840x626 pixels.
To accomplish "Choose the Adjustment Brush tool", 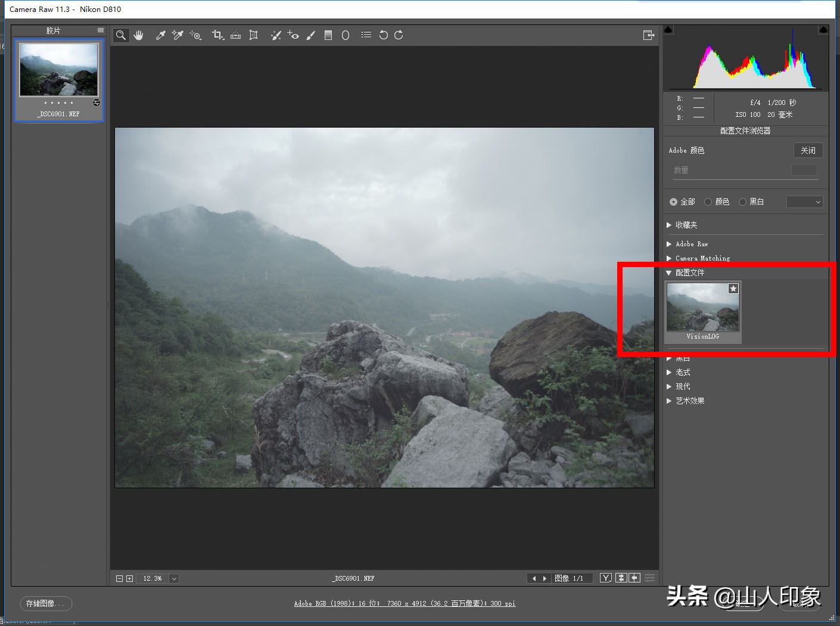I will tap(310, 35).
